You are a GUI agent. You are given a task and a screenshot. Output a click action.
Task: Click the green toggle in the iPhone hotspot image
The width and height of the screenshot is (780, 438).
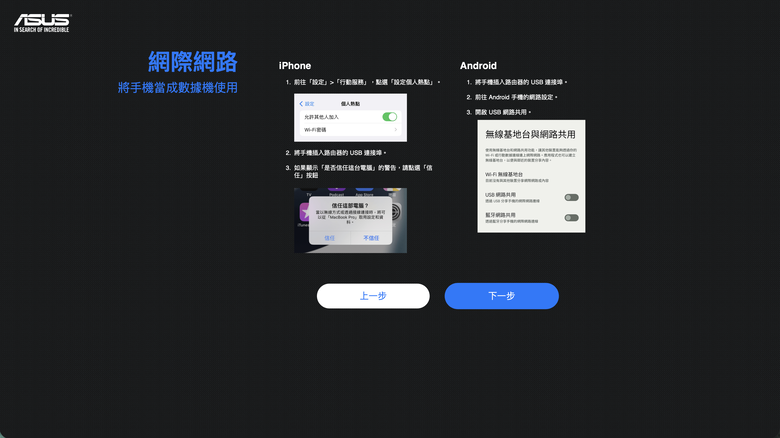pyautogui.click(x=390, y=116)
